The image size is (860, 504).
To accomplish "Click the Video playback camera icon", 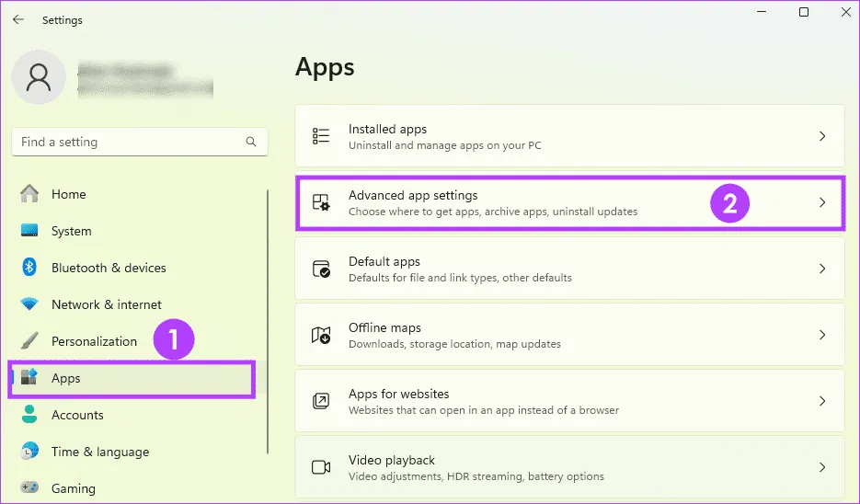I will [x=321, y=467].
